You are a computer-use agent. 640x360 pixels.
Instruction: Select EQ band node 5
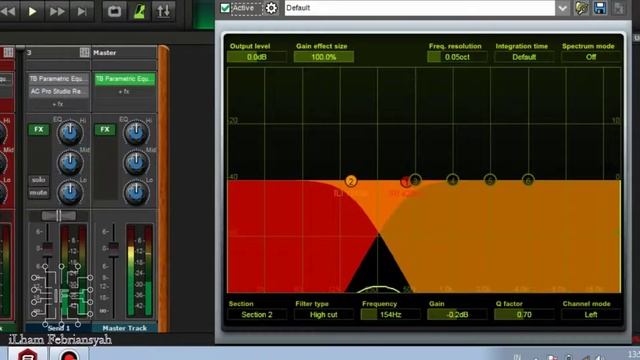[x=490, y=180]
